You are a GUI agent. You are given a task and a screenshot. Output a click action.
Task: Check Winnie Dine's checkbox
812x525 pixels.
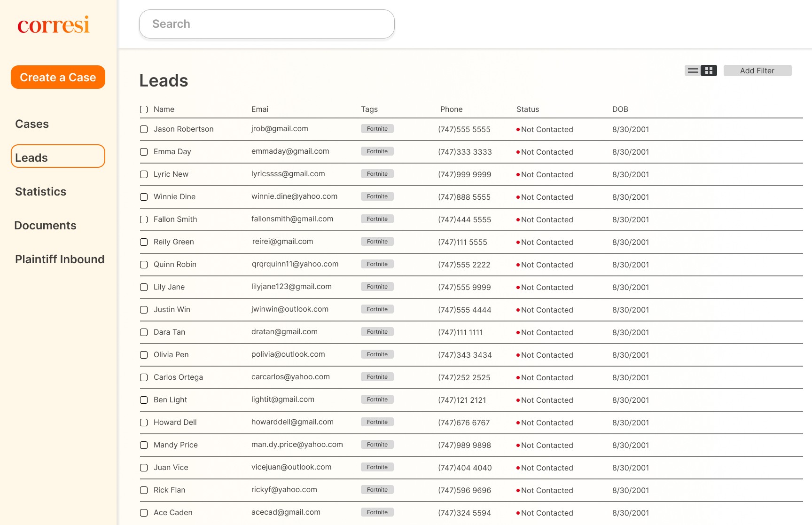[144, 197]
